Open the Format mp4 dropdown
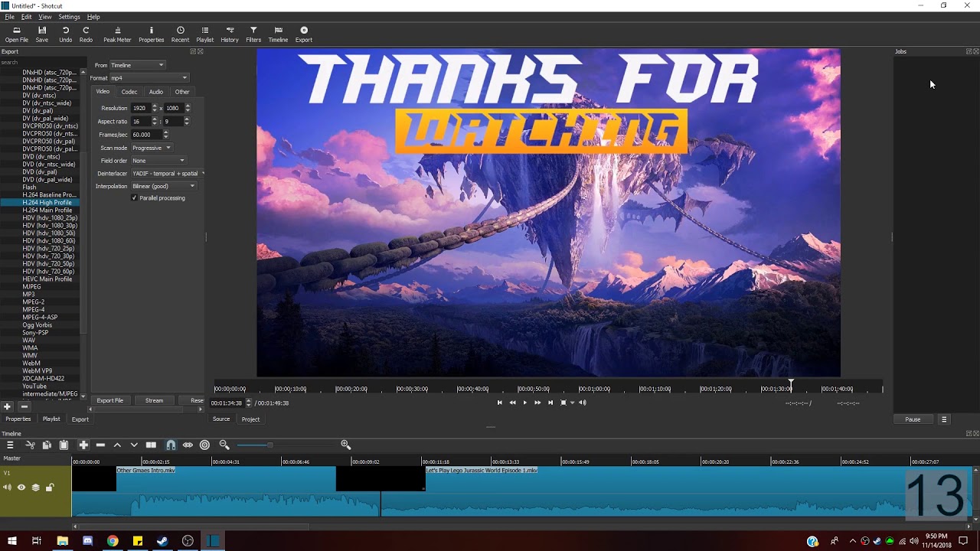Viewport: 980px width, 551px height. point(149,78)
